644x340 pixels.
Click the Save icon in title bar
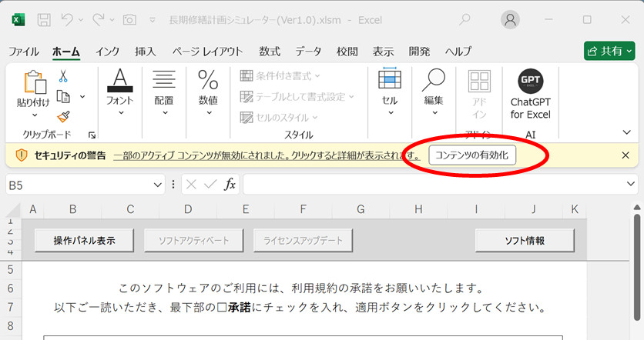point(45,19)
